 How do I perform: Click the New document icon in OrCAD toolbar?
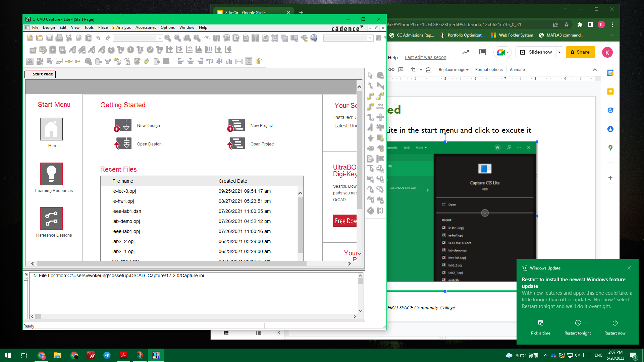pyautogui.click(x=30, y=38)
